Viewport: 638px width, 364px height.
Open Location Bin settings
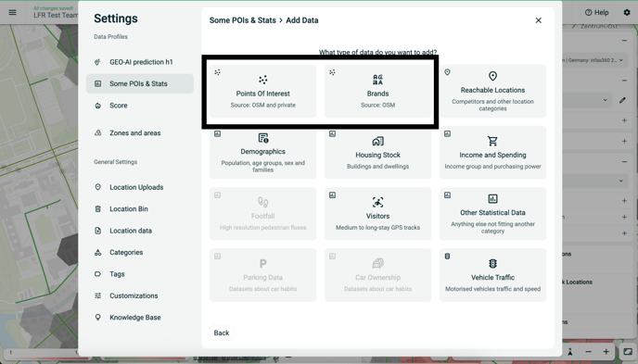[x=140, y=208]
